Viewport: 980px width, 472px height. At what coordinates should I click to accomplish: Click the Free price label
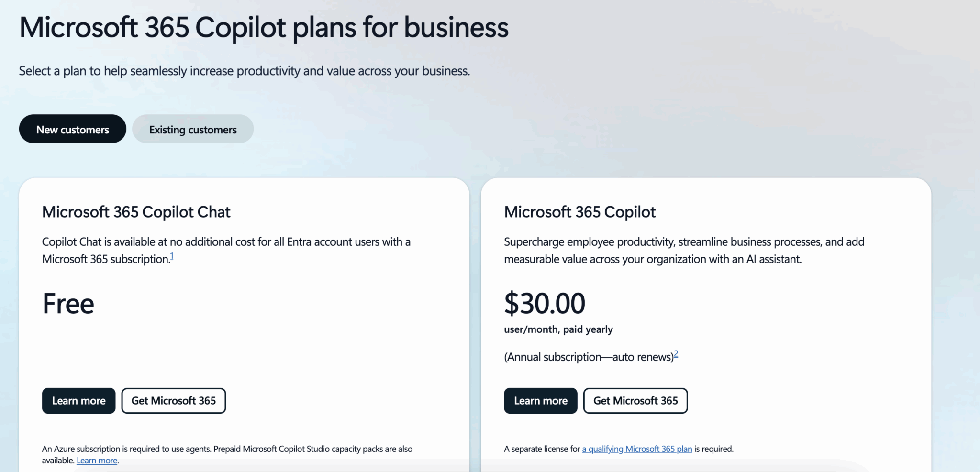[x=67, y=303]
